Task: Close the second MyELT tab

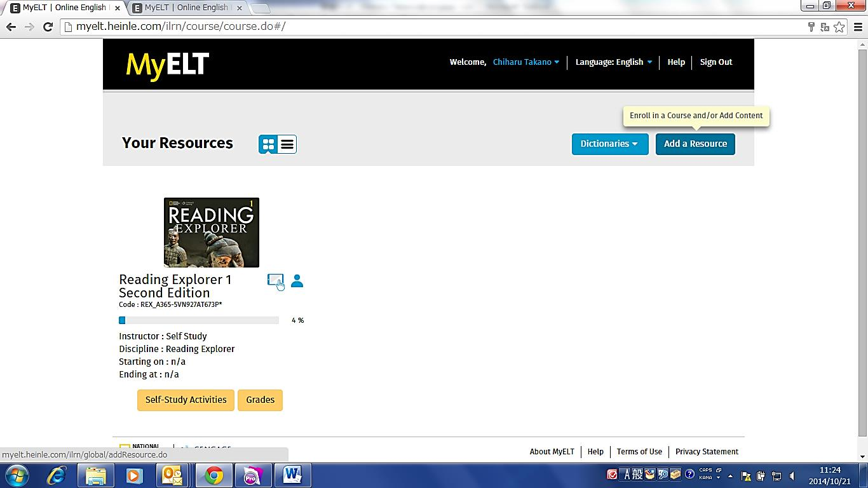Action: [x=238, y=8]
